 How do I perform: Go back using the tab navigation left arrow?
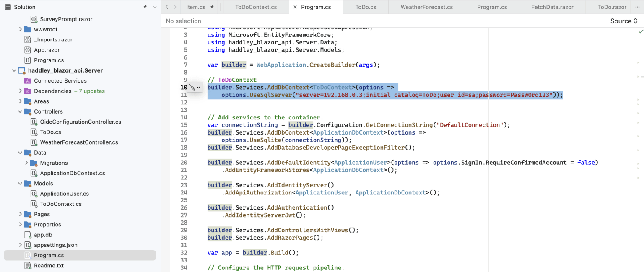[x=166, y=7]
